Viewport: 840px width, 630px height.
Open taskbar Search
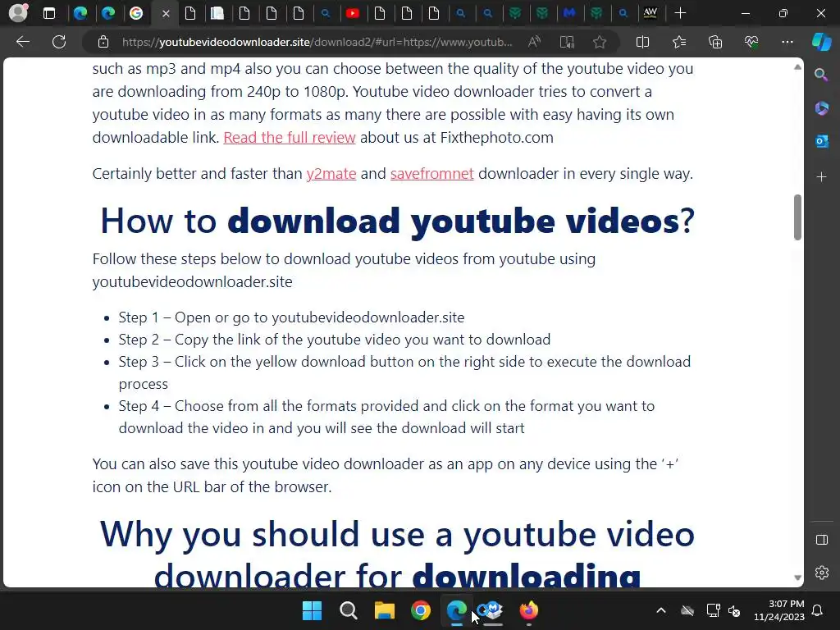[348, 610]
